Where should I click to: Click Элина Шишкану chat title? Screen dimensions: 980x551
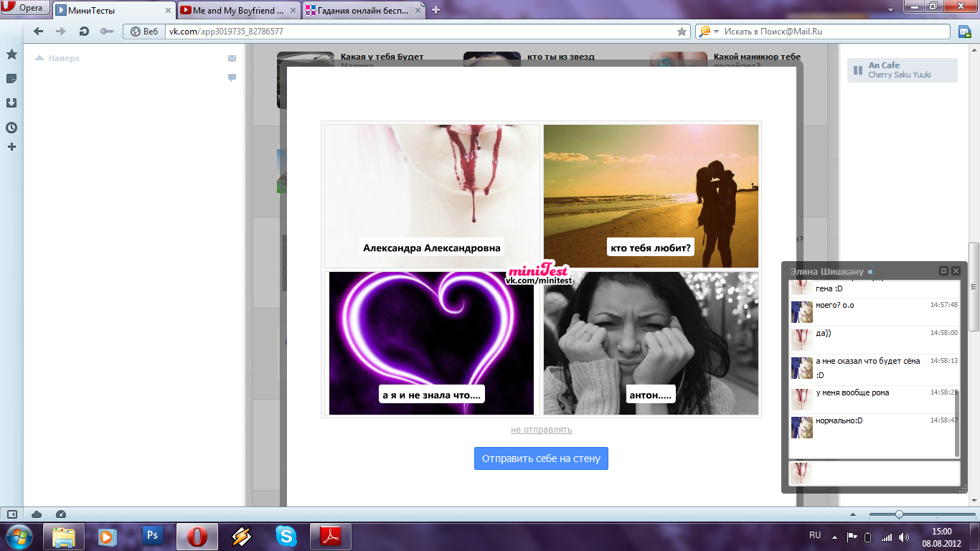(x=827, y=271)
